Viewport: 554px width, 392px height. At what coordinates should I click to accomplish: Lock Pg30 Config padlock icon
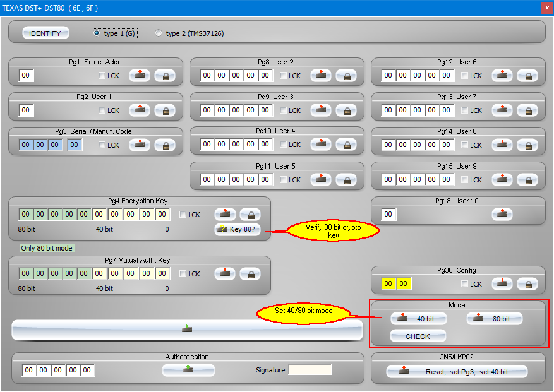[x=528, y=283]
